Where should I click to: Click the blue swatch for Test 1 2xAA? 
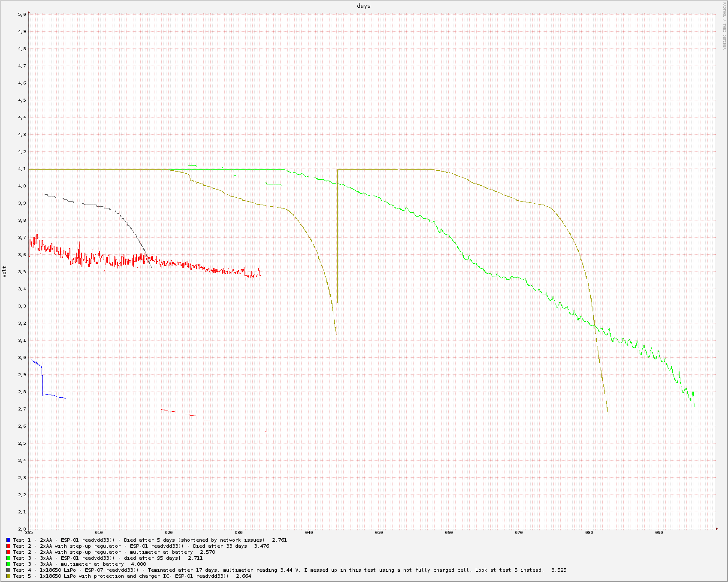[x=8, y=540]
